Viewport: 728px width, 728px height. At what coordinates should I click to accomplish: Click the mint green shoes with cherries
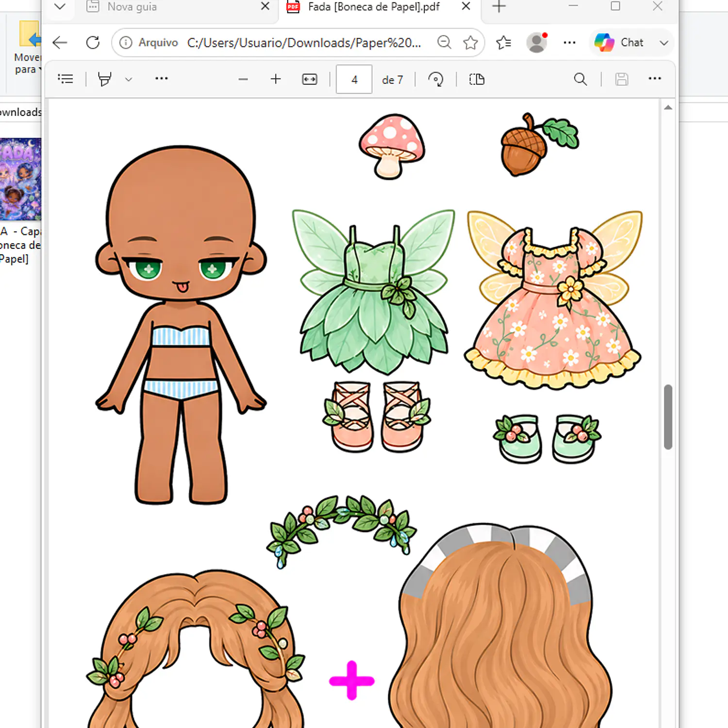[x=547, y=438]
